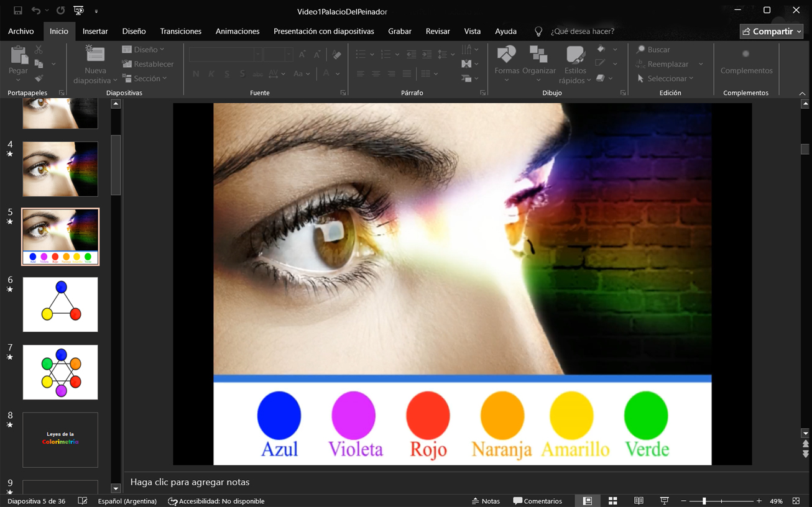The width and height of the screenshot is (812, 507).
Task: Click zoom percentage 49%
Action: (776, 501)
